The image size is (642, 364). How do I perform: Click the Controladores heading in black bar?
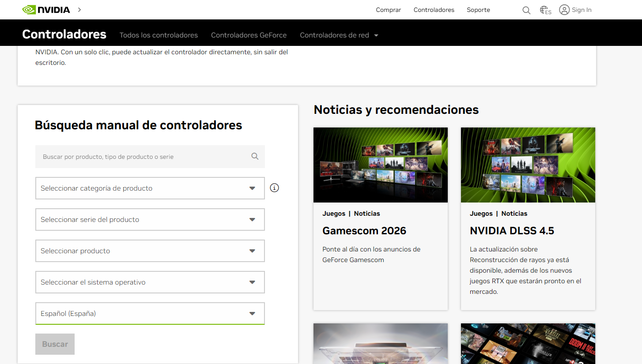pyautogui.click(x=64, y=34)
